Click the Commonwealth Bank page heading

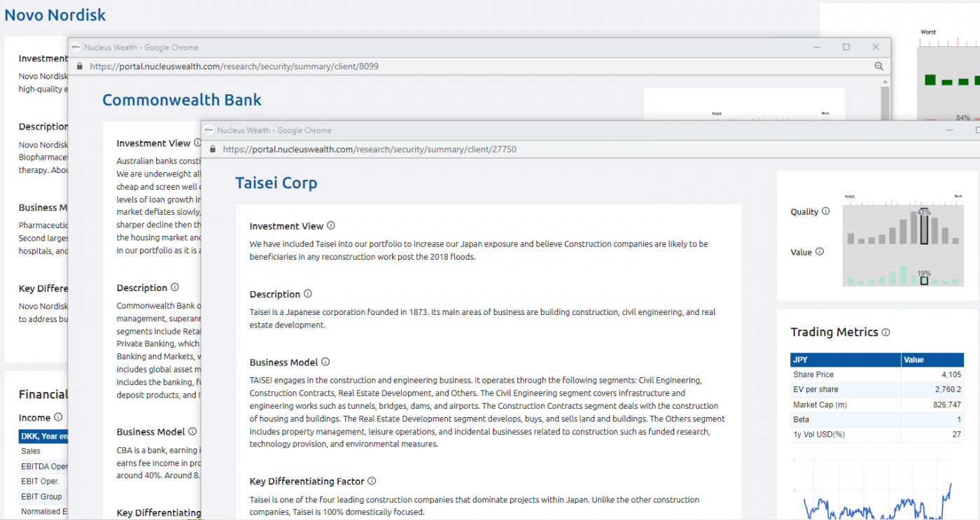[182, 100]
